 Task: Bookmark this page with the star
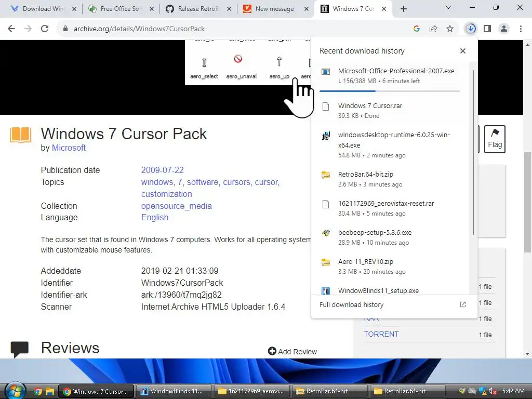[450, 29]
